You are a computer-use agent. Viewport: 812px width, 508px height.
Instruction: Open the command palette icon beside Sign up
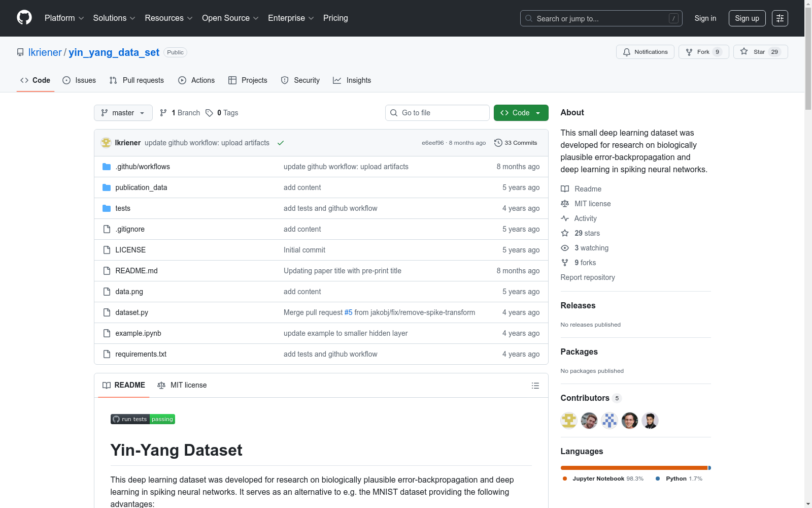(780, 18)
